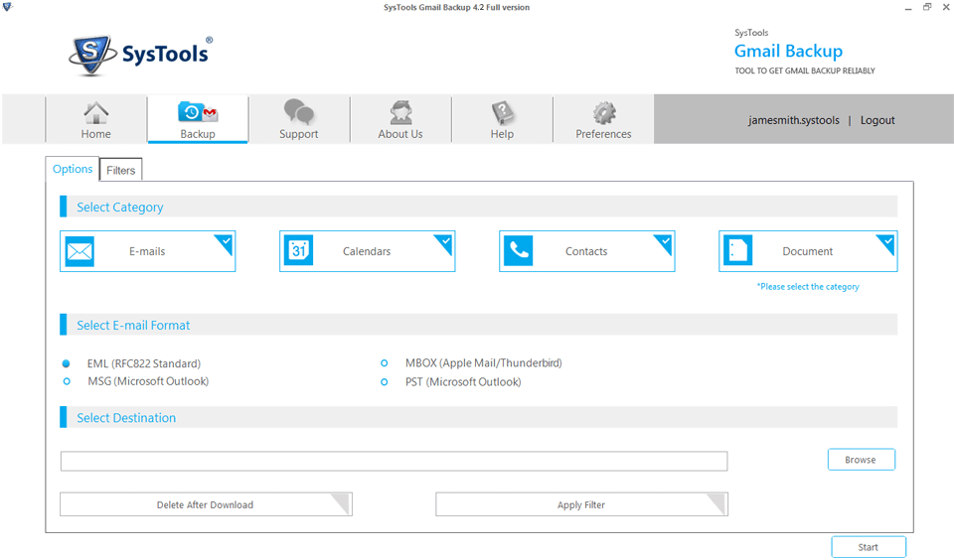Click the Please select the category note
The image size is (954, 560).
point(808,286)
